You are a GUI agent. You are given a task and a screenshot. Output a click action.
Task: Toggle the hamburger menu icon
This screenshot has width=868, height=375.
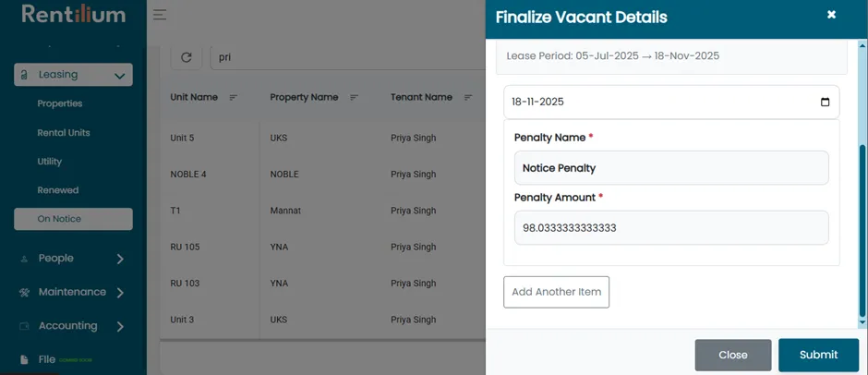pos(160,15)
